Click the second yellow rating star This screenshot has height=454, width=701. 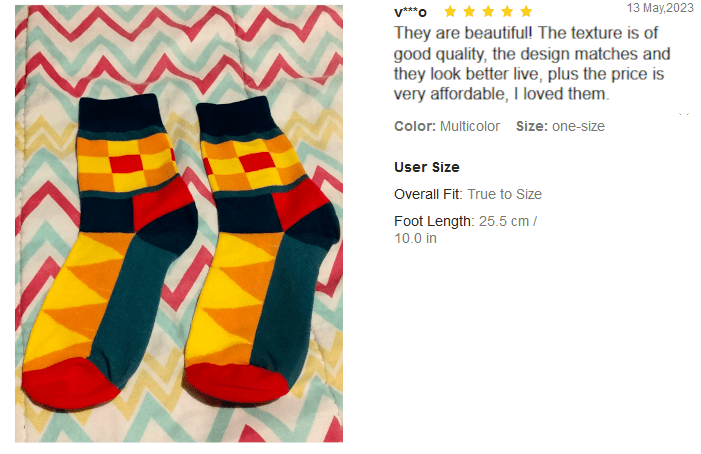[469, 12]
